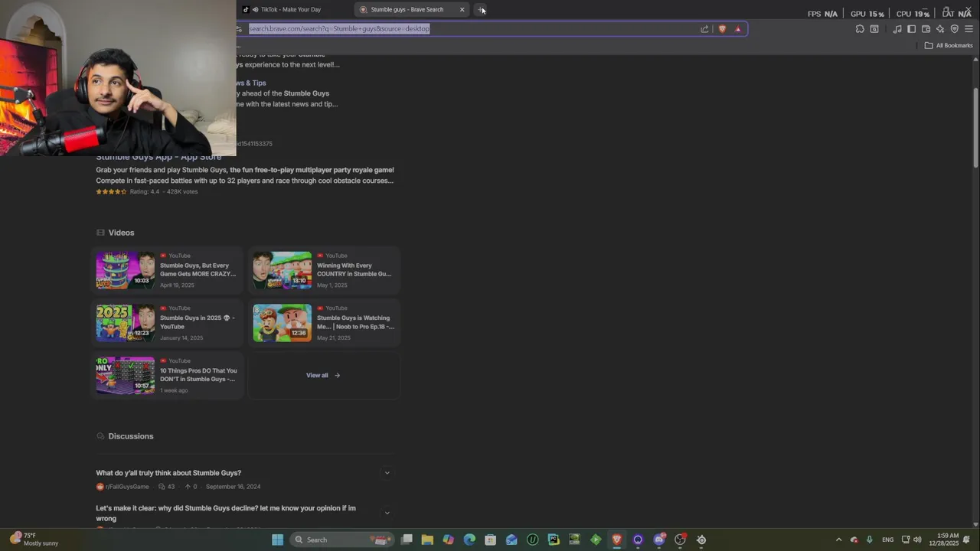Open "What do y'all truly think about Stumble Guys?" link
The width and height of the screenshot is (980, 551).
(x=168, y=473)
